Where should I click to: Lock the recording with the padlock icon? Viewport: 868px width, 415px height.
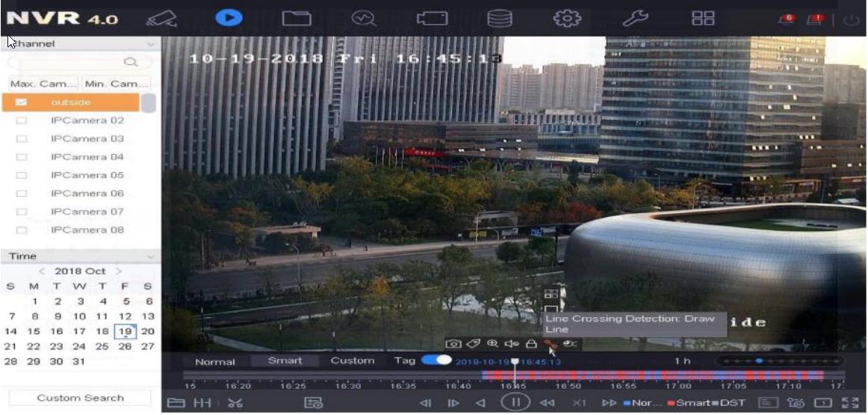click(531, 343)
